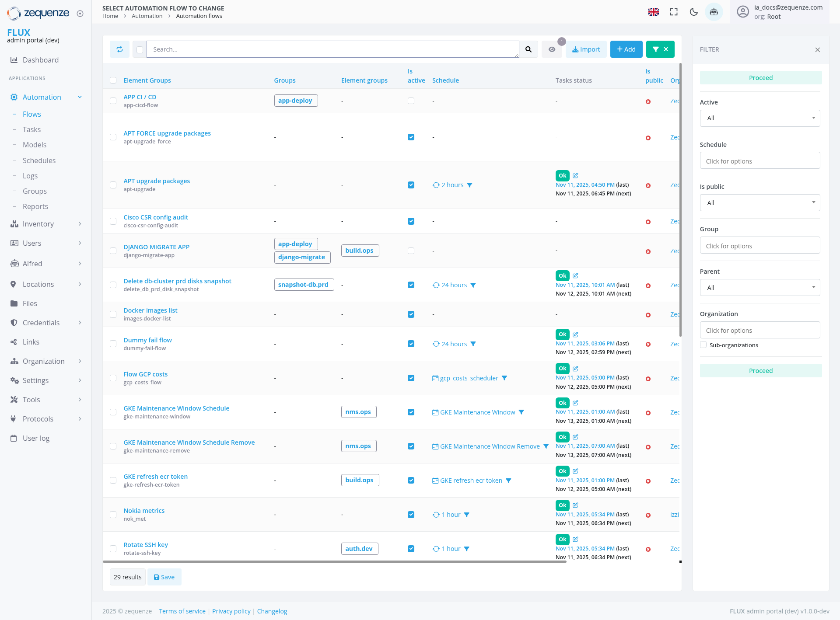This screenshot has height=620, width=840.
Task: Run the search using the magnifier icon
Action: (528, 49)
